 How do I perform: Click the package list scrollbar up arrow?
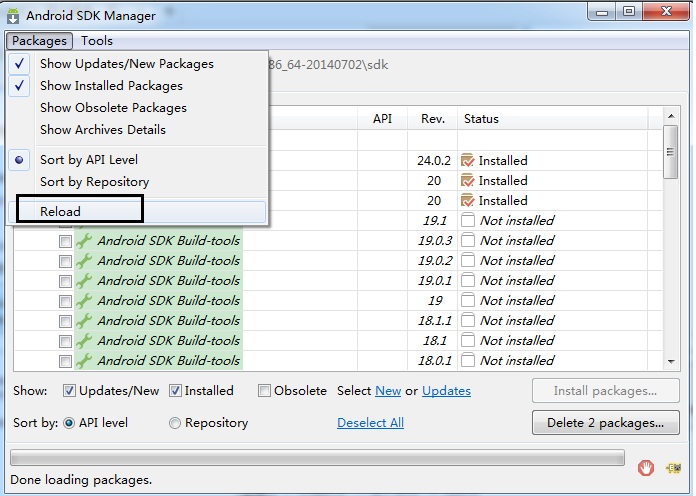671,116
